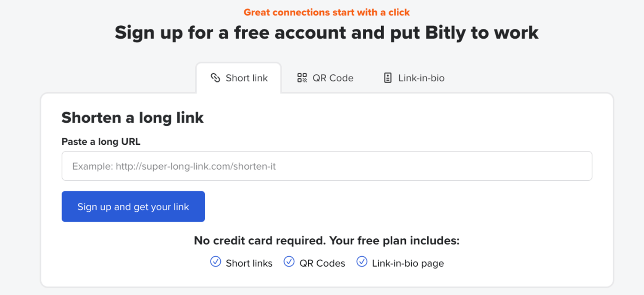Click the checkmark icon beside Short links
Image resolution: width=644 pixels, height=295 pixels.
pyautogui.click(x=216, y=262)
